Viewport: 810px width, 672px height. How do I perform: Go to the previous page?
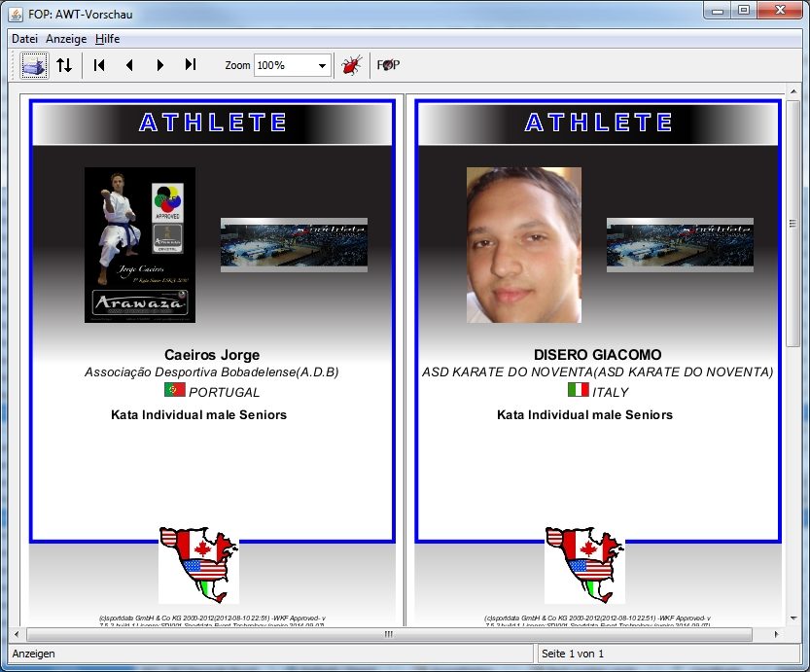click(129, 65)
